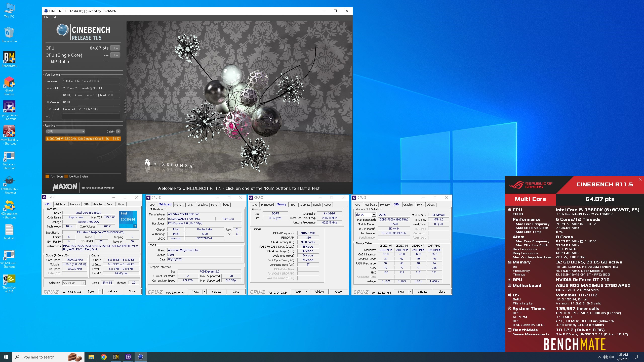Screen dimensions: 644x362
Task: Click the Intel Core i5 logo in CPU-Z
Action: tap(128, 219)
